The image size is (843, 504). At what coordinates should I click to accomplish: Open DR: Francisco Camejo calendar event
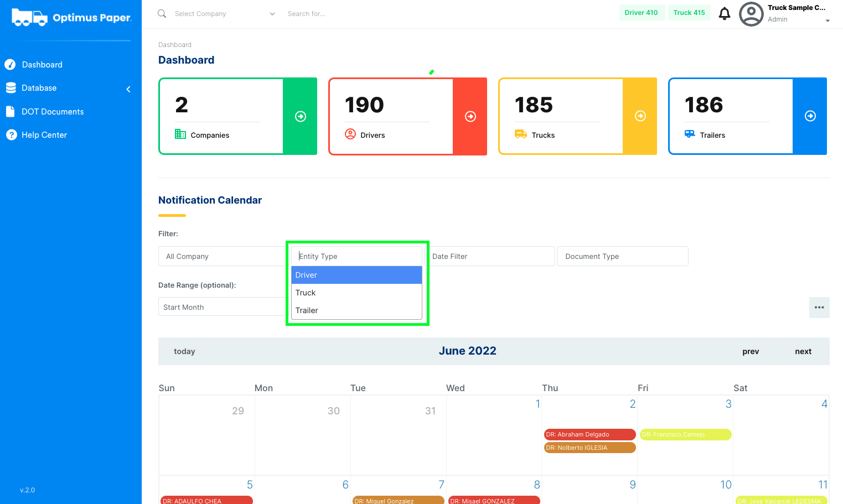[686, 434]
